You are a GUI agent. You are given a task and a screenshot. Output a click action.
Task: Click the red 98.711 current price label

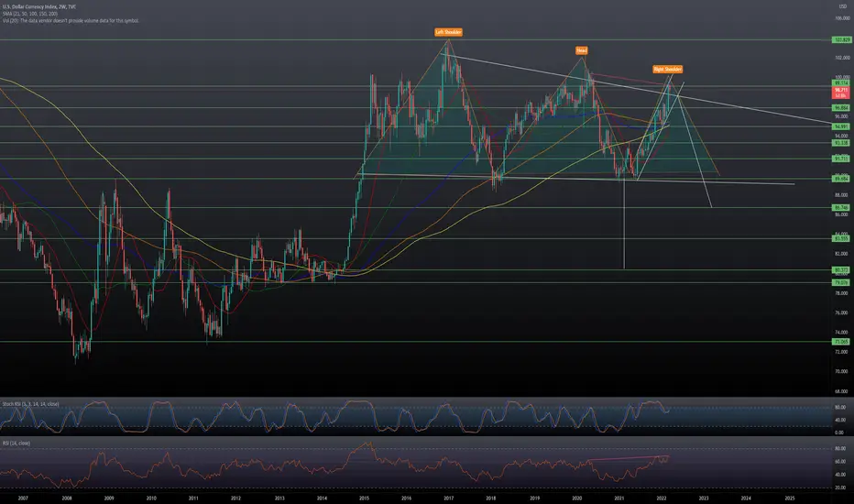coord(841,93)
